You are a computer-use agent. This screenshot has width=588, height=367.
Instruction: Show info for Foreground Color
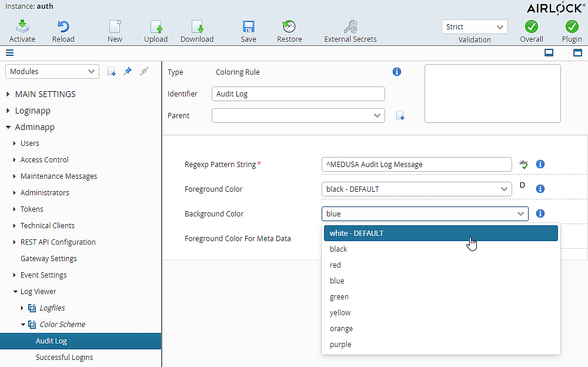point(540,189)
